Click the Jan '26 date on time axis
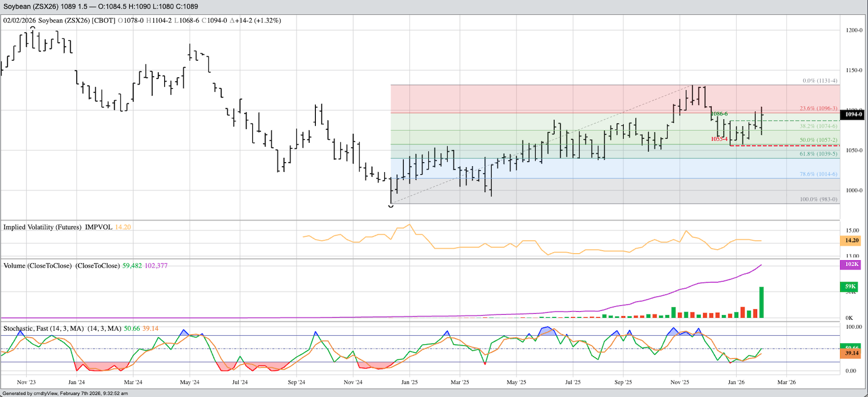The width and height of the screenshot is (868, 397). click(736, 382)
